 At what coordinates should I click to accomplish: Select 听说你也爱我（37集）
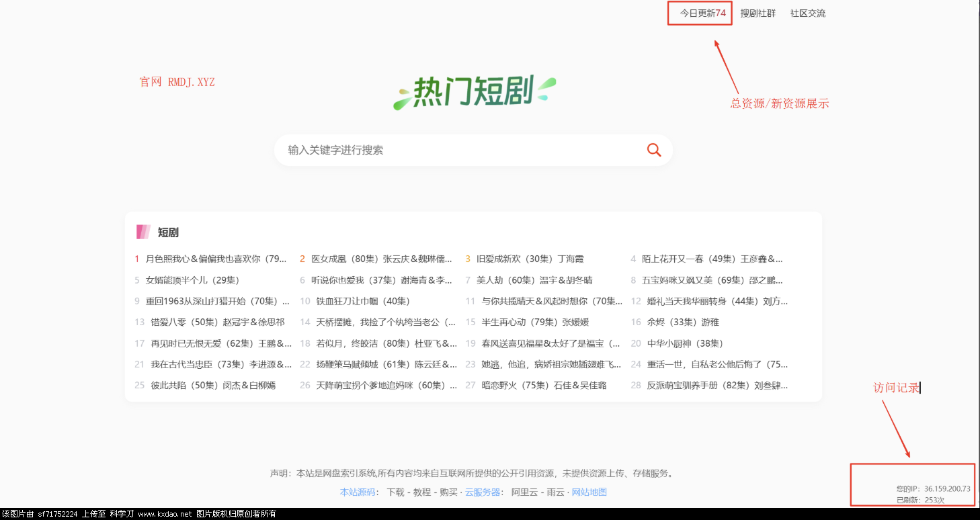[x=382, y=280]
